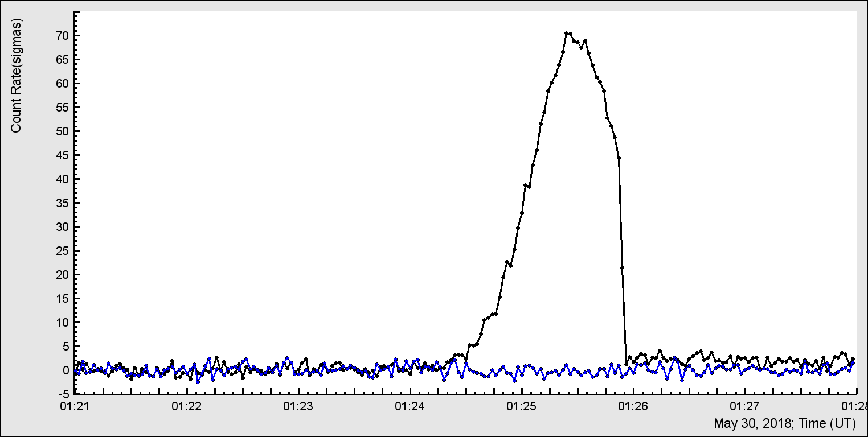Click the 35 y-axis tick label

point(63,203)
